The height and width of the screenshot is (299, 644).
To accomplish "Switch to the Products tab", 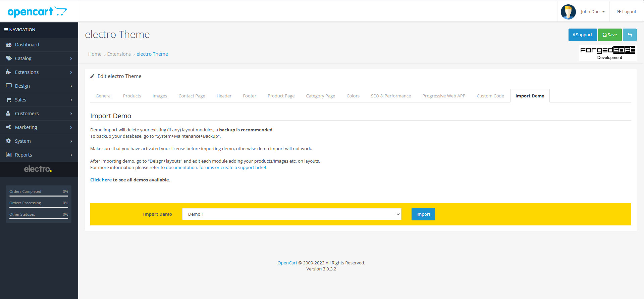I will tap(132, 96).
